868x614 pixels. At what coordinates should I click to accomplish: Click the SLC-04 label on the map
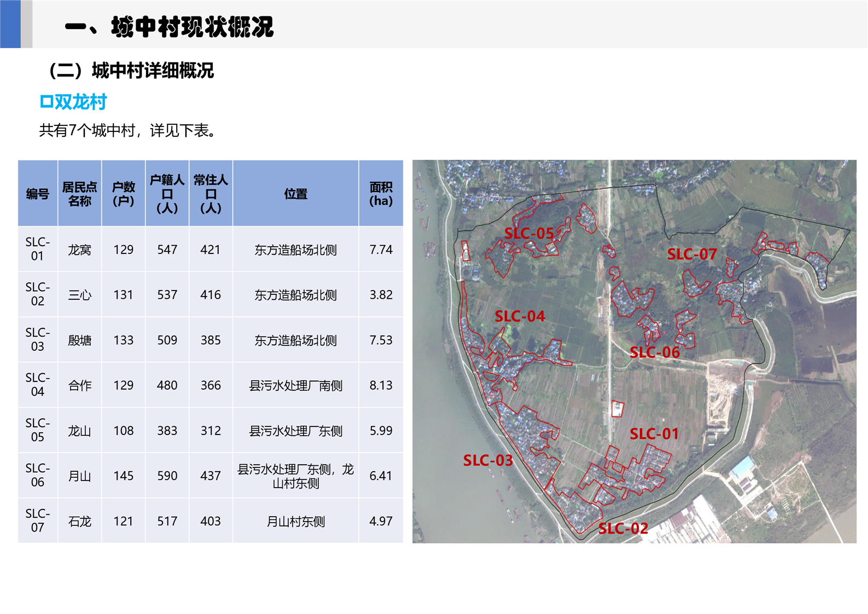point(520,316)
